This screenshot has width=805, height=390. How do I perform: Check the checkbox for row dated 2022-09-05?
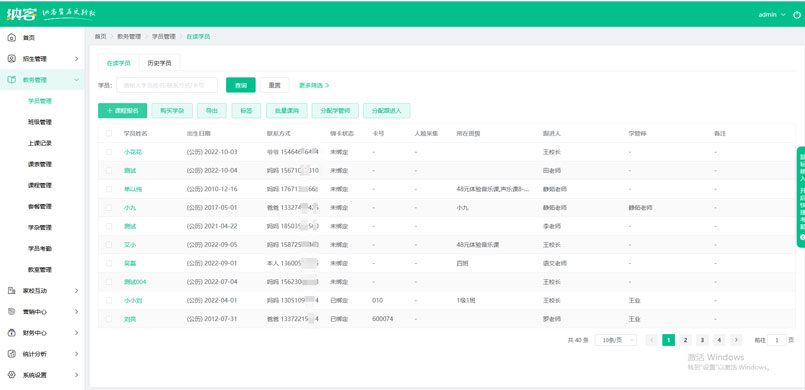click(x=108, y=245)
